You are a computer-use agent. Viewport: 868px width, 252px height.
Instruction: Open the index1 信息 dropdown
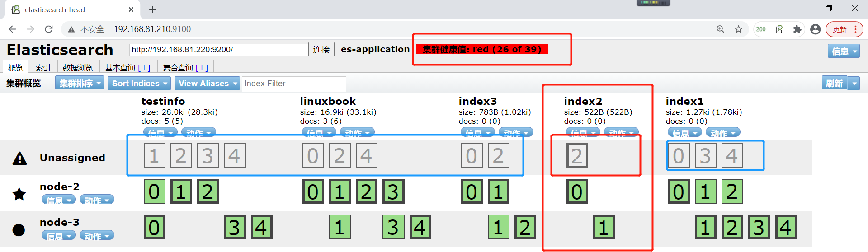(x=685, y=133)
